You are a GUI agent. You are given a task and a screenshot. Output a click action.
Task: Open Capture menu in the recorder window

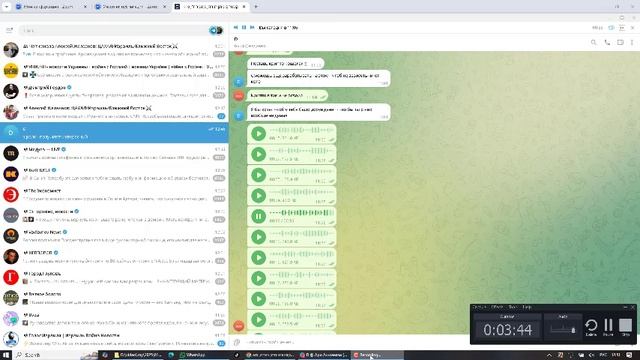pyautogui.click(x=480, y=307)
